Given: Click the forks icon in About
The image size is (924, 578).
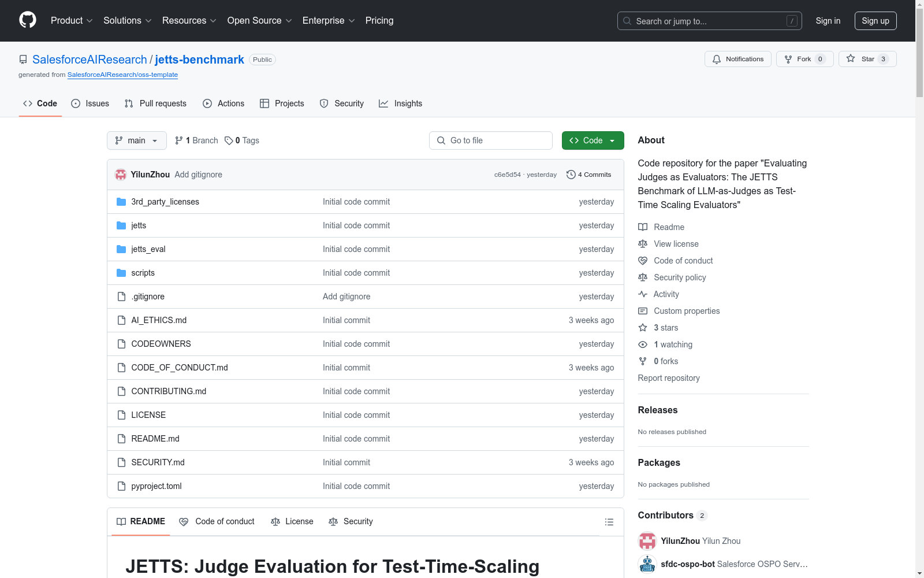Looking at the screenshot, I should pos(643,361).
